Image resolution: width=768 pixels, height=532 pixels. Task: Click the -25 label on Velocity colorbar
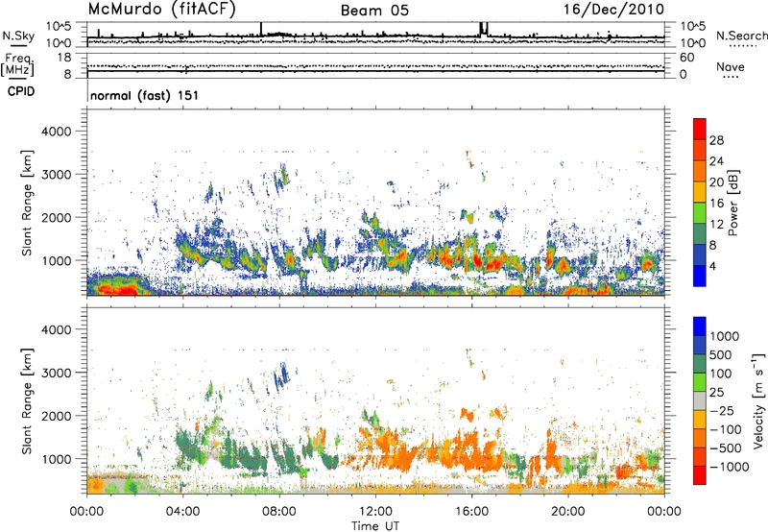722,411
